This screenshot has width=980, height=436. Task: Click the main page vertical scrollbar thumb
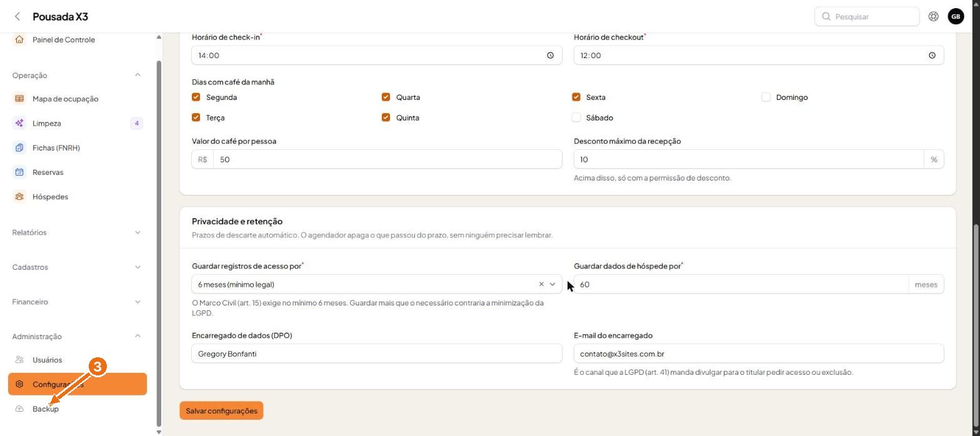(x=976, y=325)
